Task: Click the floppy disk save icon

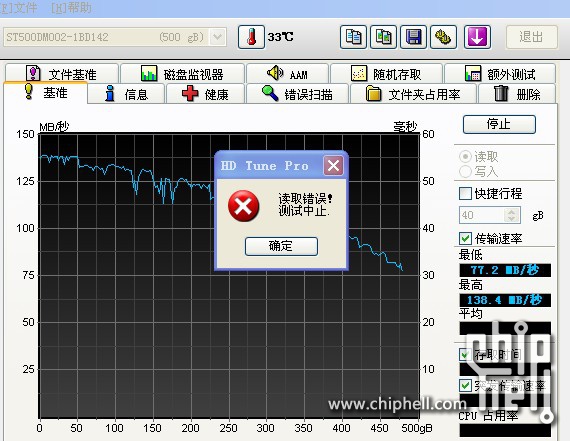Action: (413, 37)
